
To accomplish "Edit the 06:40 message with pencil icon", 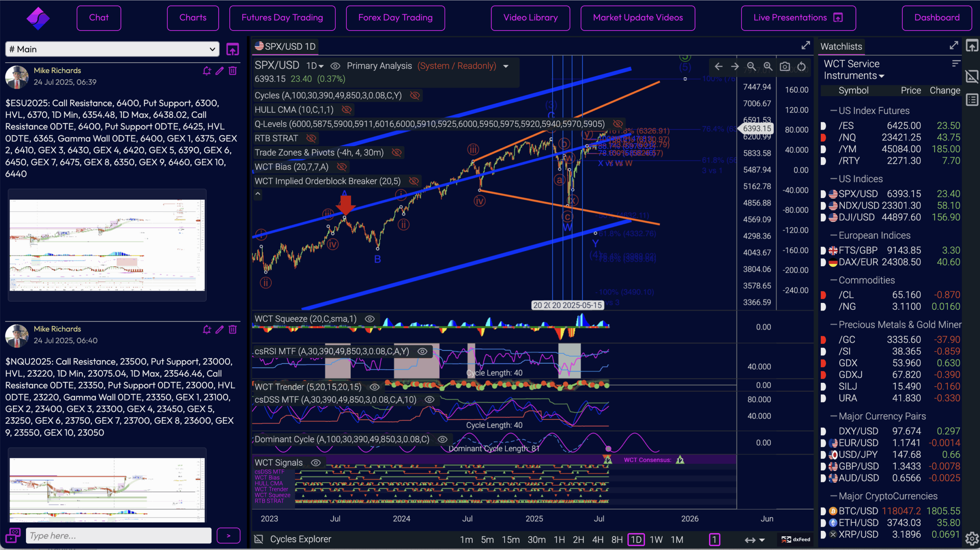I will 219,329.
